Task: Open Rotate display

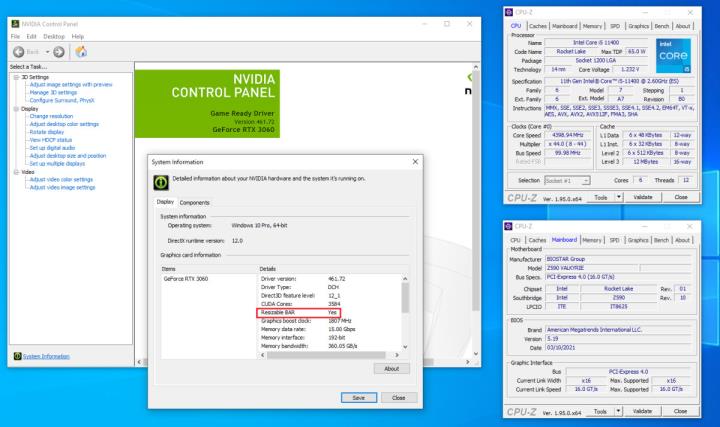Action: 47,132
